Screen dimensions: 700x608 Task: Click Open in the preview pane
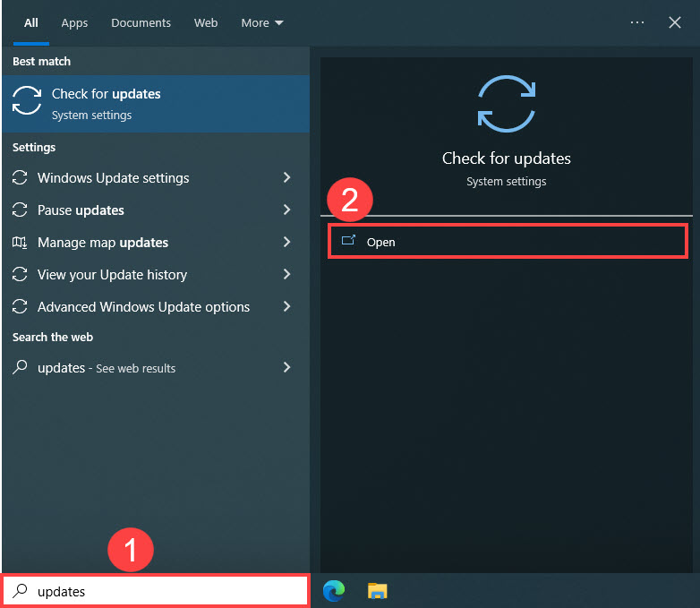click(508, 242)
